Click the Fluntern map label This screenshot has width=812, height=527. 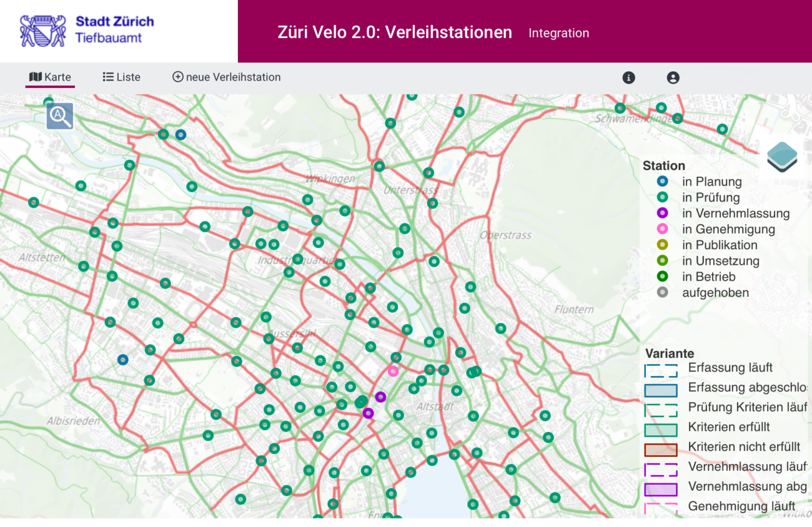click(x=574, y=309)
